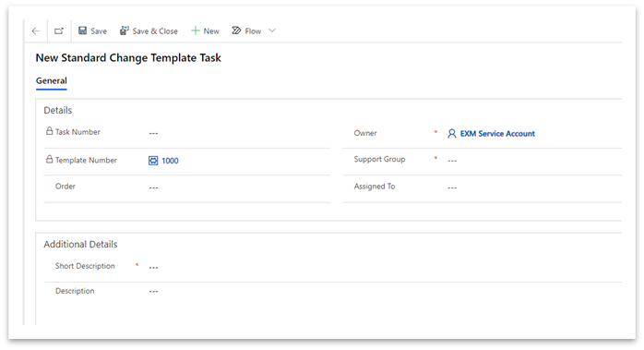Open the EXM Service Account owner link
Image resolution: width=644 pixels, height=350 pixels.
point(497,133)
